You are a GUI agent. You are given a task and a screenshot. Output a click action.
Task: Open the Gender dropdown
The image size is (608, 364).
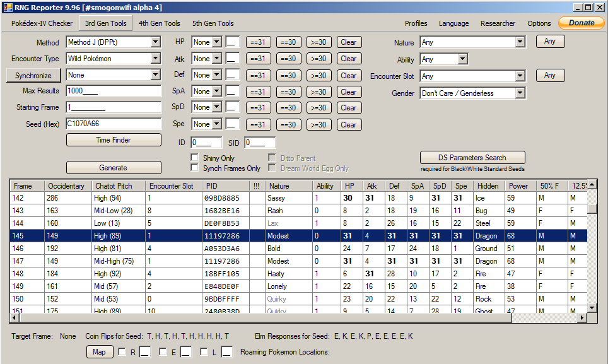(520, 93)
